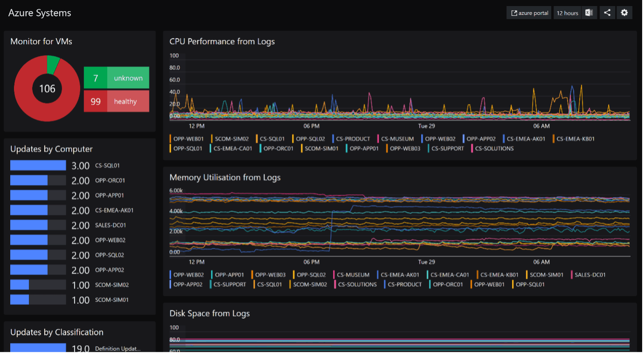Image resolution: width=644 pixels, height=354 pixels.
Task: Click SALES-DC01 bar in Updates by Computer
Action: [x=38, y=225]
